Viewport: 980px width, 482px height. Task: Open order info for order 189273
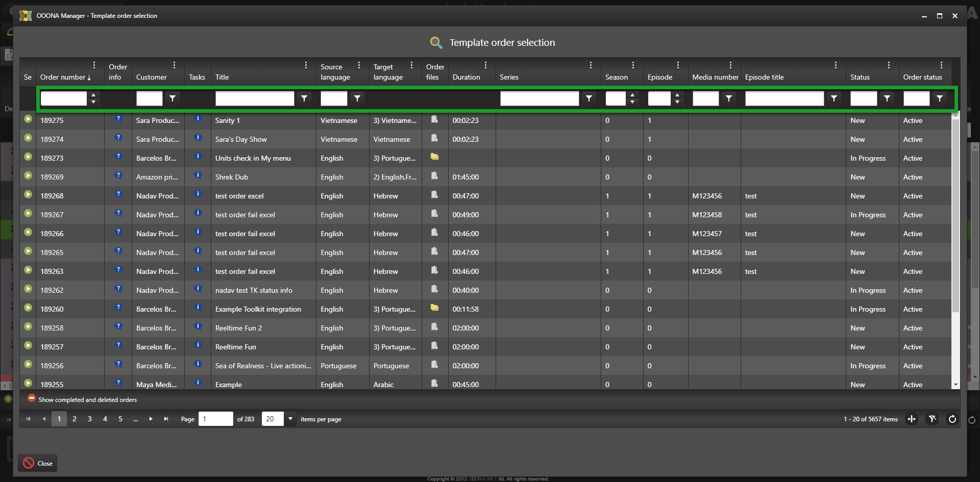click(x=118, y=157)
